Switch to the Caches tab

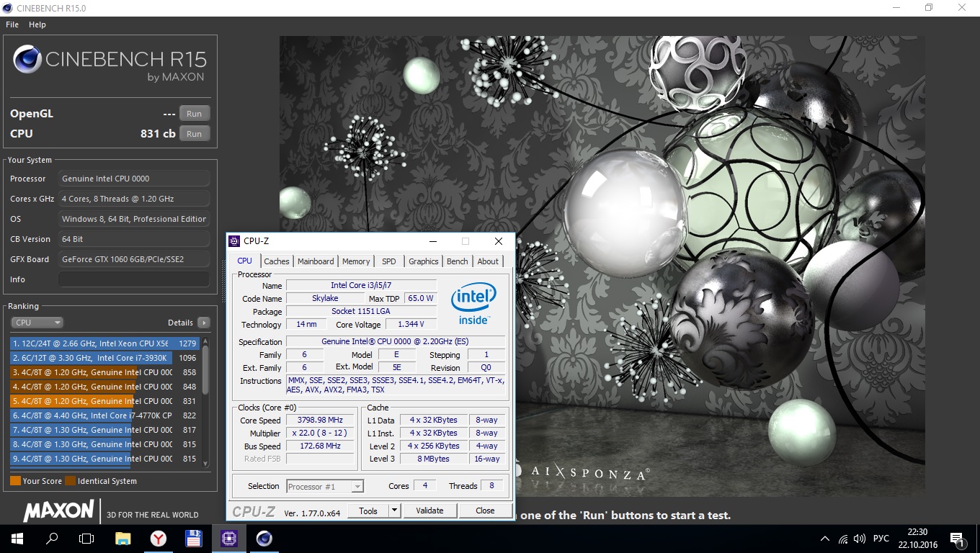pos(277,261)
